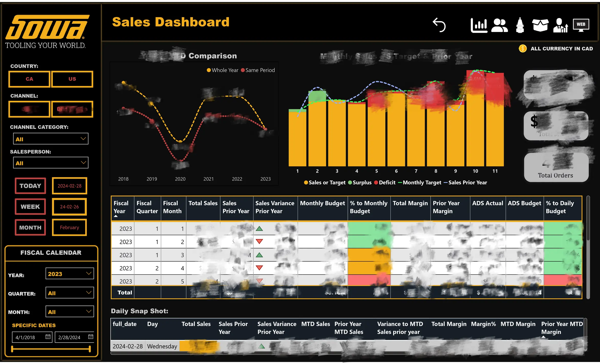Click the specific dates range slider
Image resolution: width=600 pixels, height=364 pixels.
[x=51, y=349]
